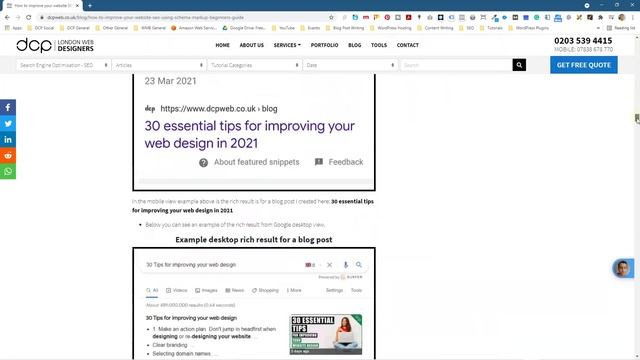Open the Apps bookmarks shortcut
The image size is (640, 360).
pos(13,28)
